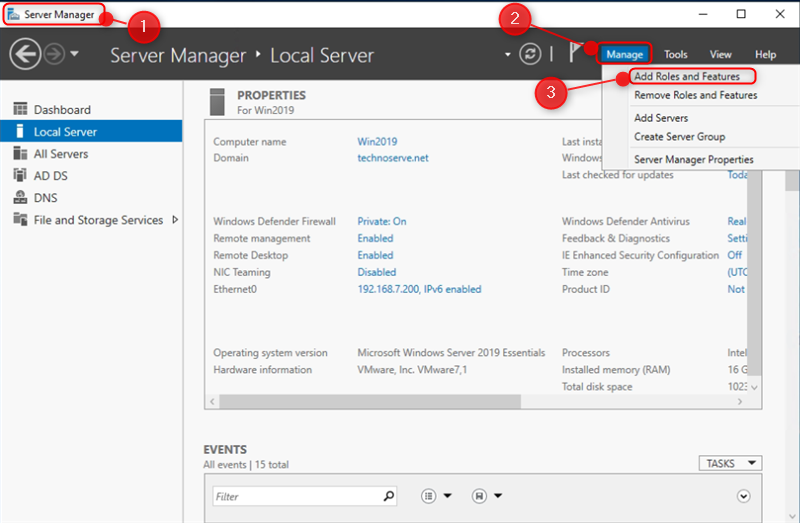Open AD DS in sidebar
Viewport: 800px width, 523px height.
(x=50, y=176)
